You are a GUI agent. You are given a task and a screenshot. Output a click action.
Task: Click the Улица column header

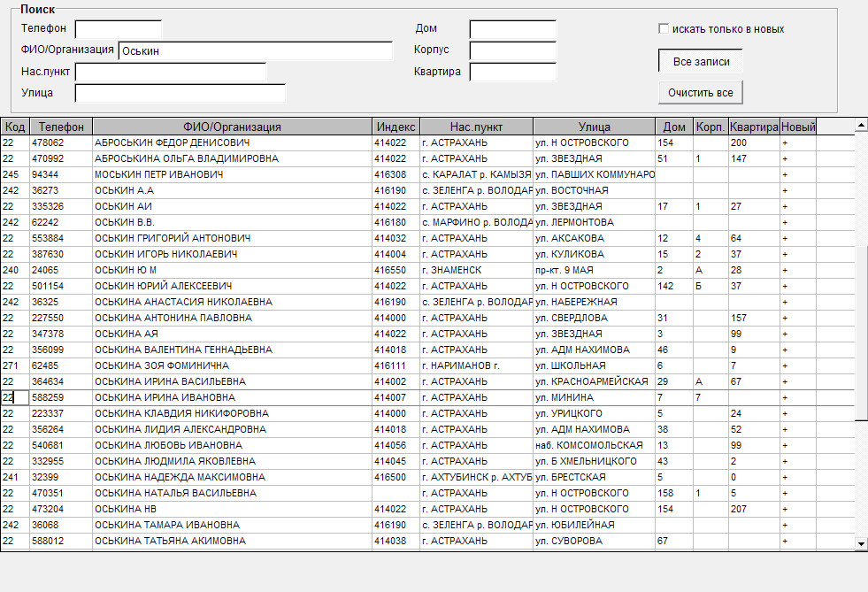594,127
